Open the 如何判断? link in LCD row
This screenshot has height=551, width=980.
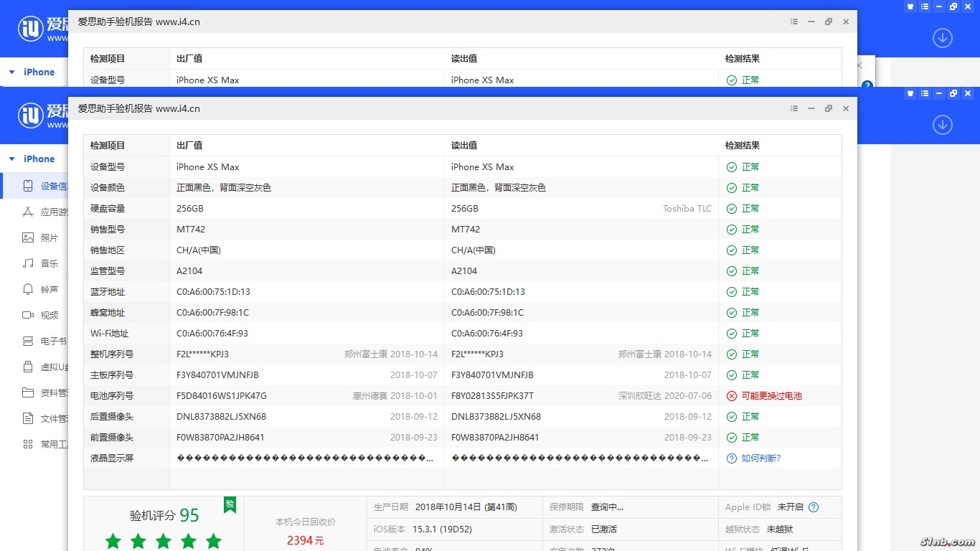(761, 458)
